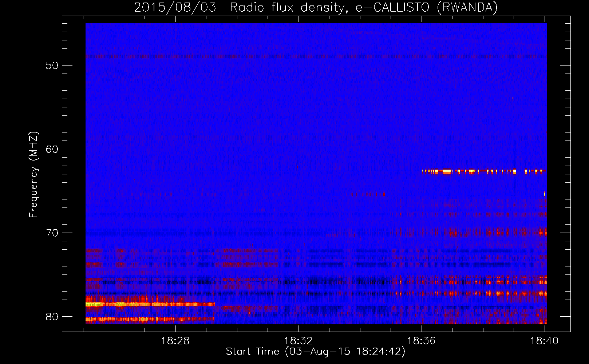Click the bright yellow band just above 80 MHz
589x364 pixels.
click(150, 304)
